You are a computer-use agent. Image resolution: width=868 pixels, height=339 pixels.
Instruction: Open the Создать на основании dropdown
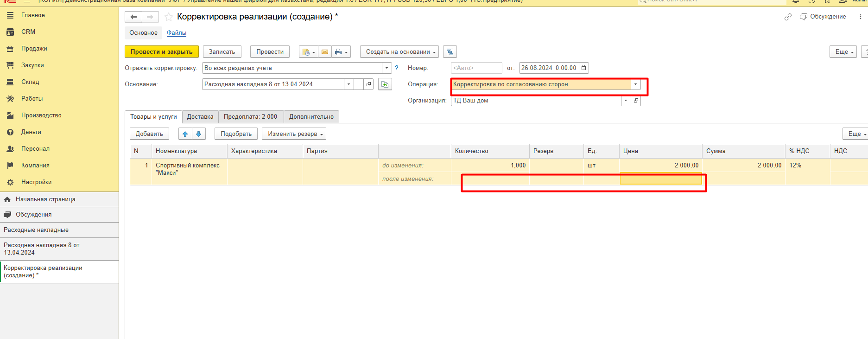(399, 52)
